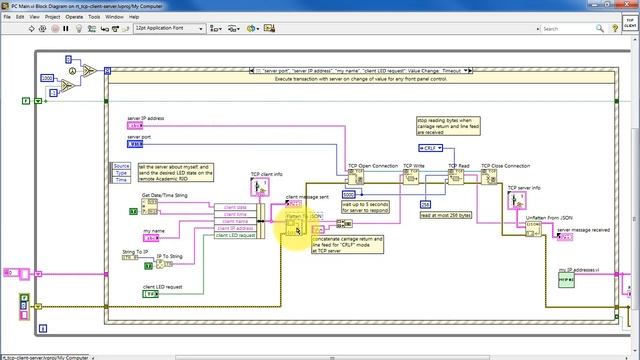Viewport: 640px width, 360px height.
Task: Select the IP To String node
Action: point(164,264)
